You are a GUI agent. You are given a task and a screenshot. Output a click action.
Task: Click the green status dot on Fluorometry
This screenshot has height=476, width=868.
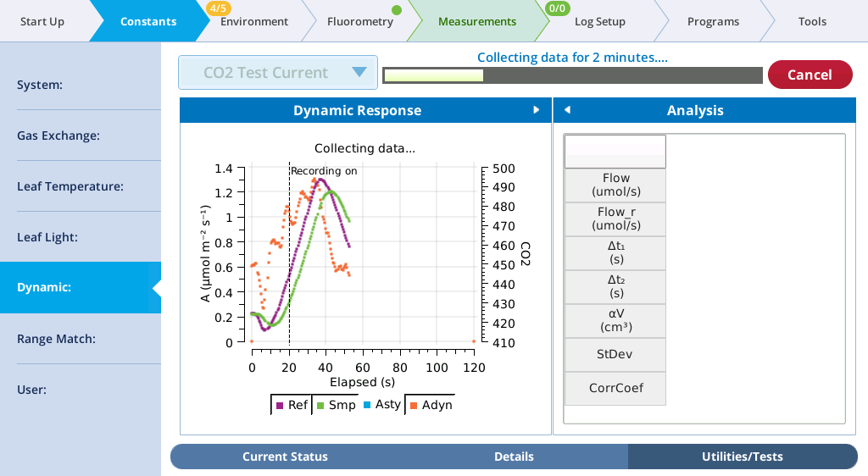[397, 10]
